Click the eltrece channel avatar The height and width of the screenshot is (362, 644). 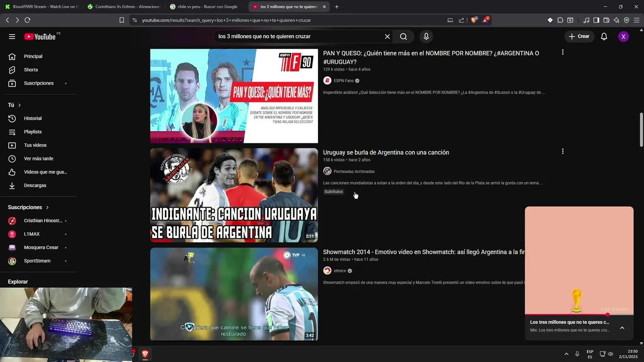[327, 270]
